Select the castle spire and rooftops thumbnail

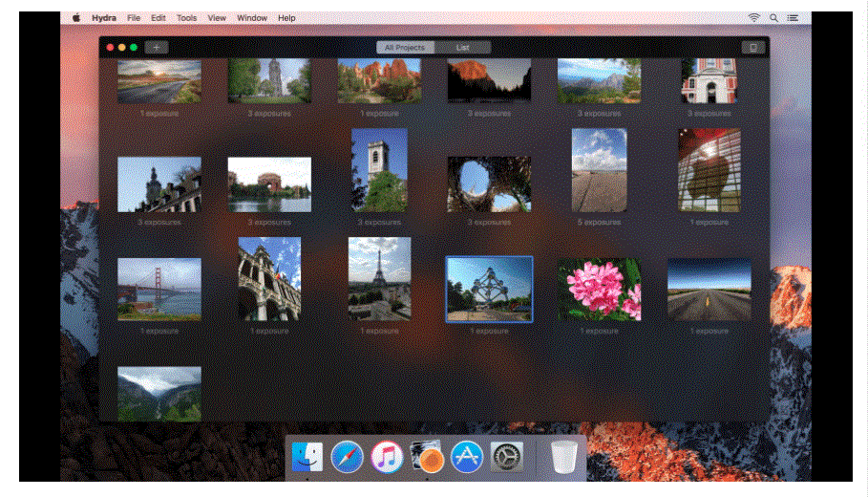159,184
